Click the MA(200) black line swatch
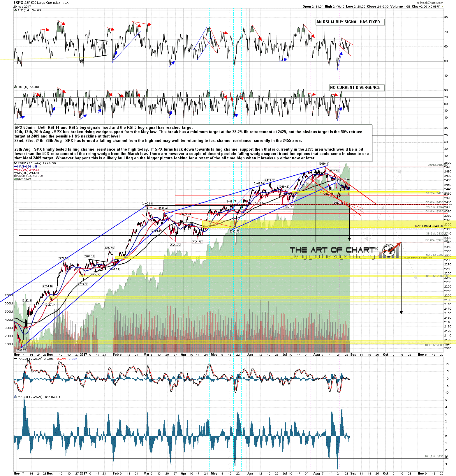 click(x=15, y=173)
